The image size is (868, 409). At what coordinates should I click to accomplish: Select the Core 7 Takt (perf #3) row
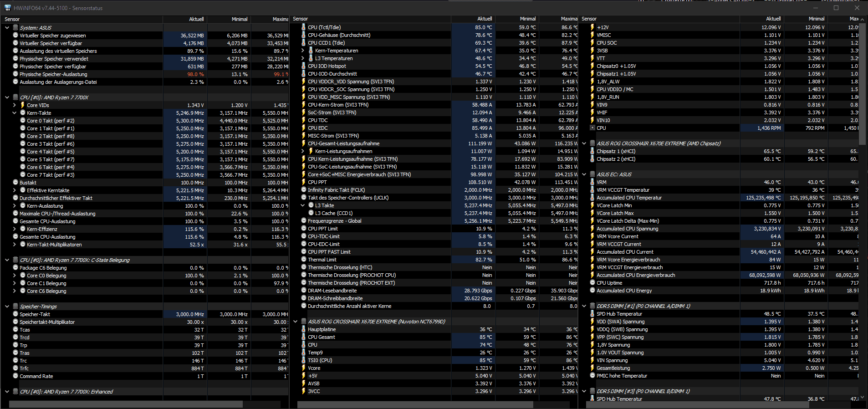tap(145, 175)
